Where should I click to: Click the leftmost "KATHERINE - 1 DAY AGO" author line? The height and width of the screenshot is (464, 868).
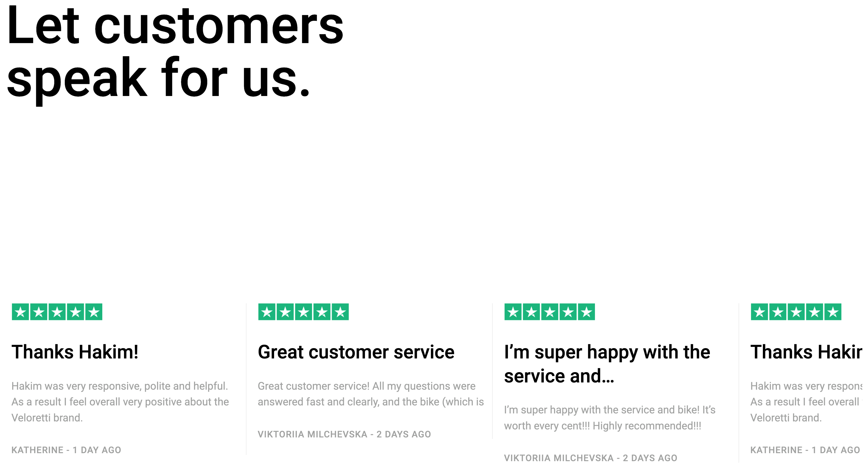pos(66,450)
